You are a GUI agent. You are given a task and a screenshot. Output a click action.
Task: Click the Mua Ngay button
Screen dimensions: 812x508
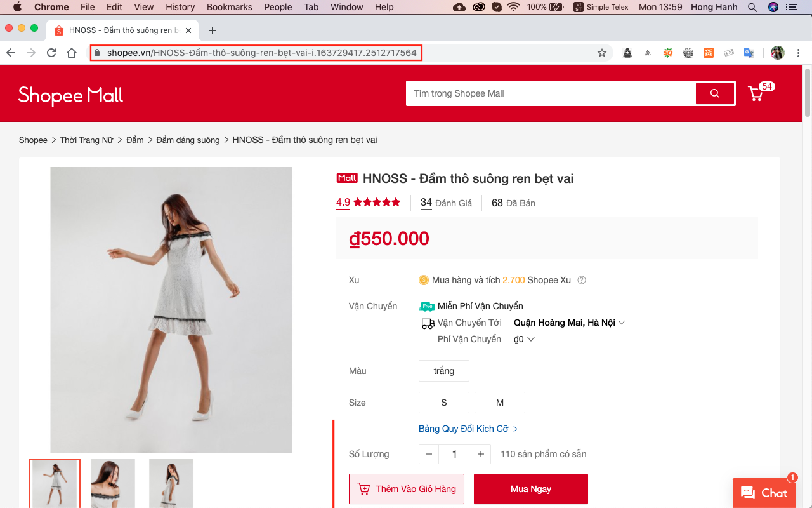click(531, 489)
